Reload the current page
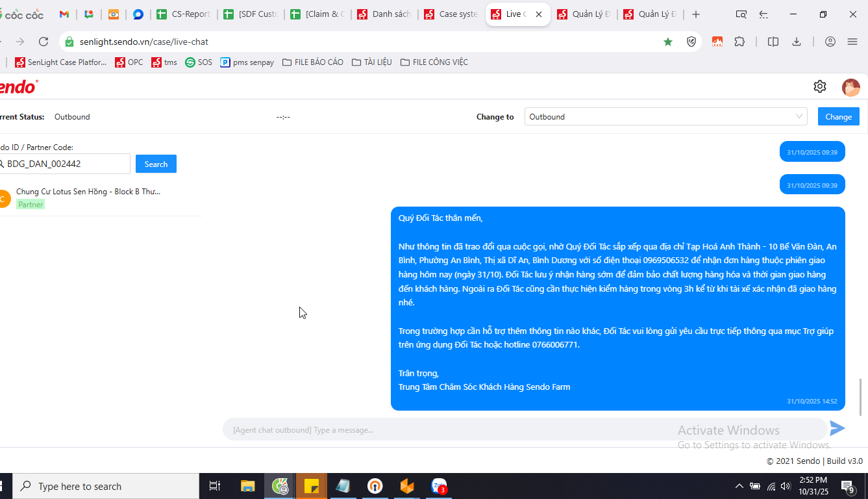The height and width of the screenshot is (499, 868). pyautogui.click(x=43, y=42)
